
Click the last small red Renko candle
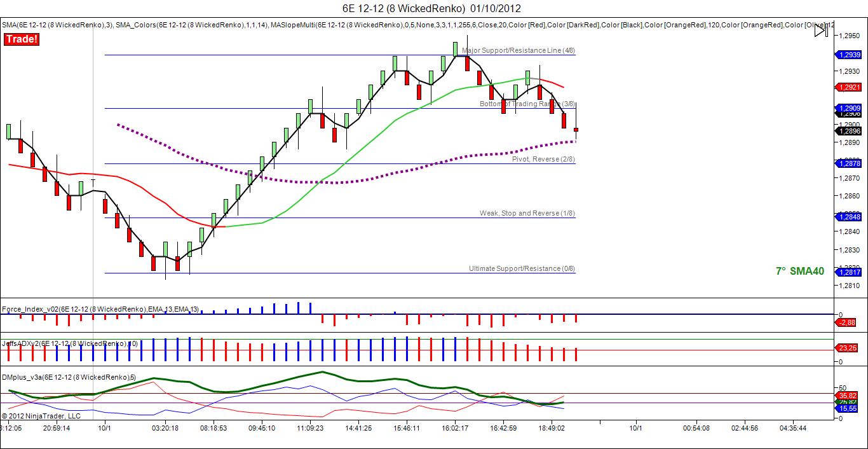[x=576, y=130]
